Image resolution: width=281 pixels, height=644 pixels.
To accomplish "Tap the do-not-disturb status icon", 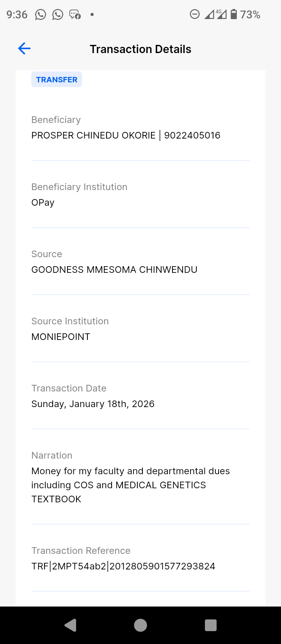I will click(x=195, y=14).
